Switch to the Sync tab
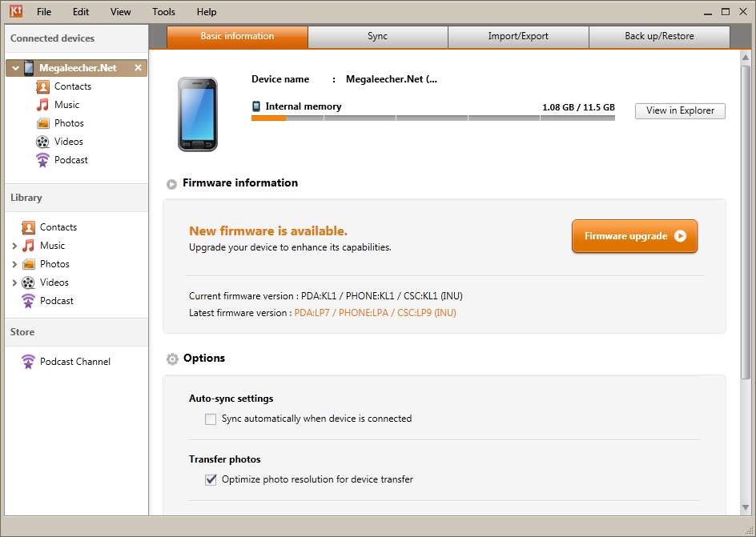The image size is (756, 537). [x=377, y=37]
